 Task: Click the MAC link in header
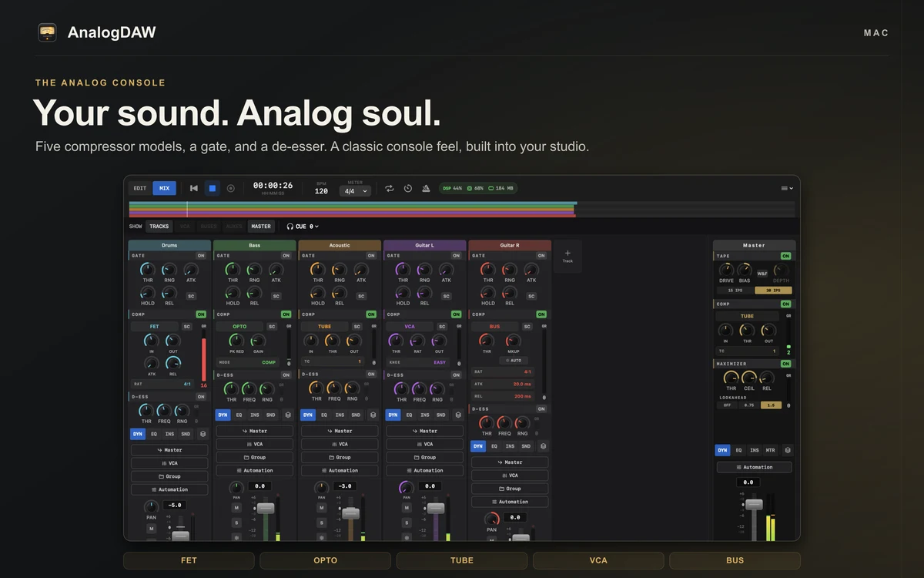[x=876, y=33]
